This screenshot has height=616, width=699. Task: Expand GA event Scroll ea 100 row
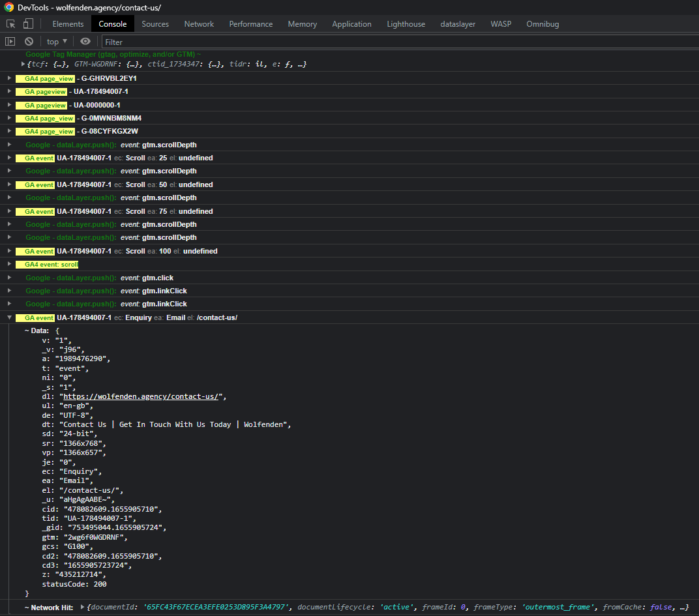9,251
